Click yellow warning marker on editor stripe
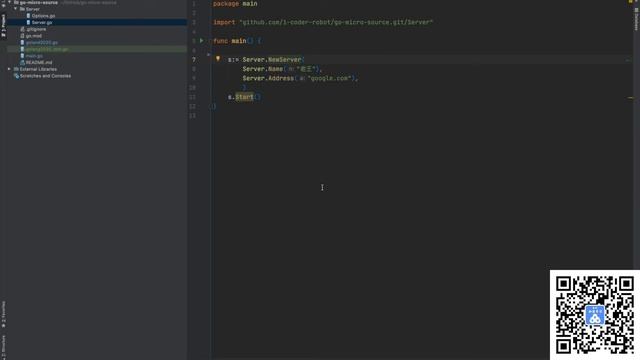 630,98
